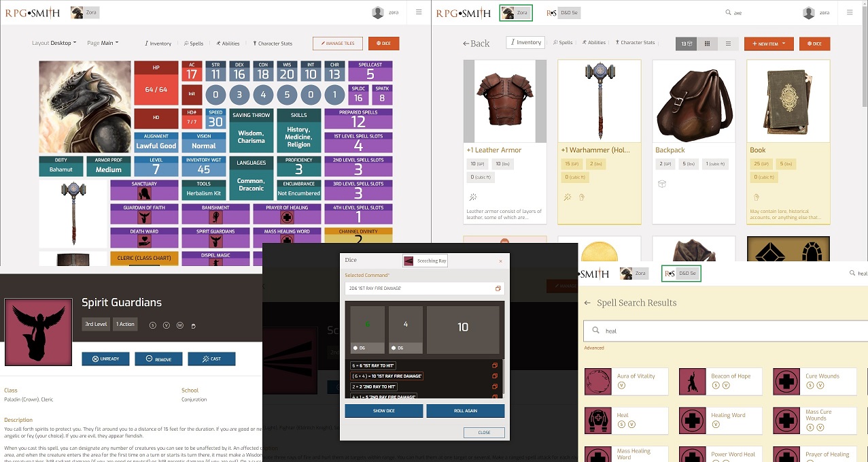Open the +1 Leather Armor item image
The width and height of the screenshot is (868, 462).
point(504,101)
